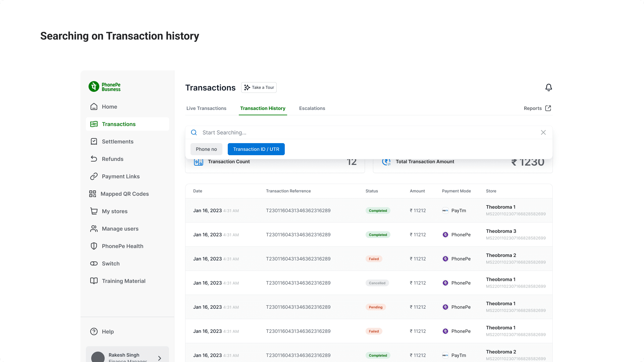Select the Phone no search filter
Viewport: 644px width, 362px height.
coord(206,149)
